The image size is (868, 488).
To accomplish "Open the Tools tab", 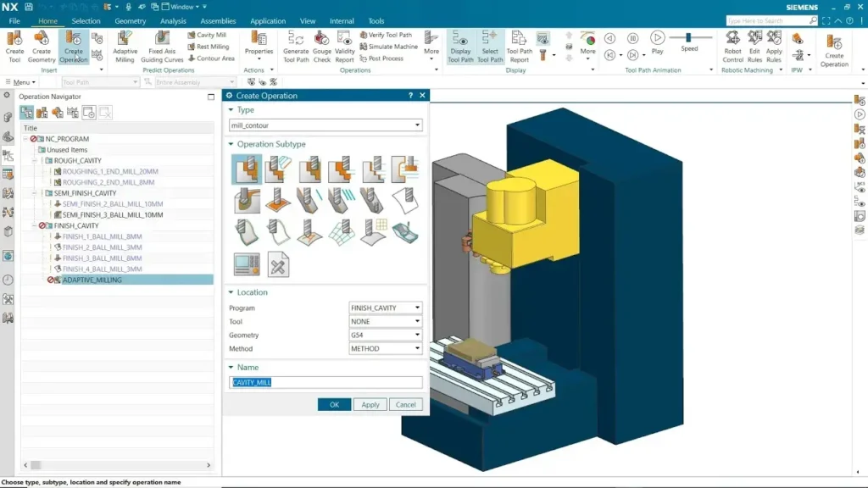I will [376, 20].
